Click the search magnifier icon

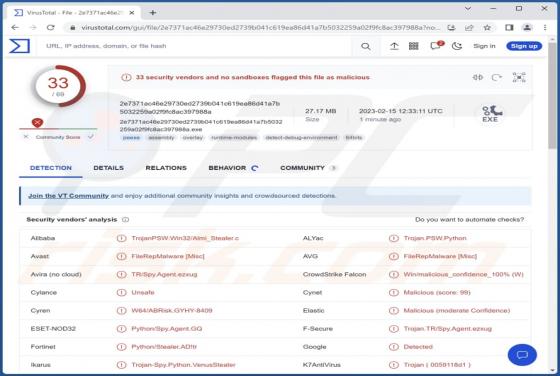point(365,46)
